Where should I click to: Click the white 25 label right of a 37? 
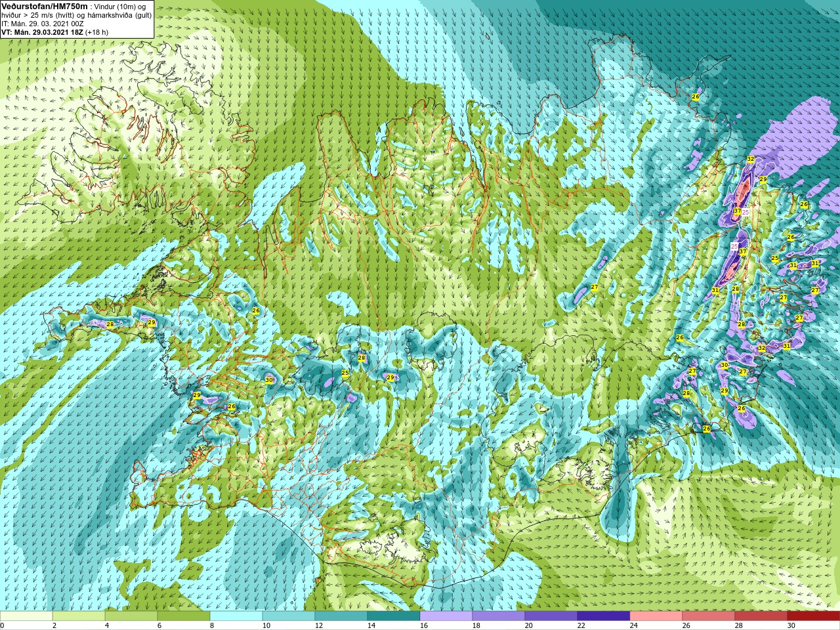(745, 211)
